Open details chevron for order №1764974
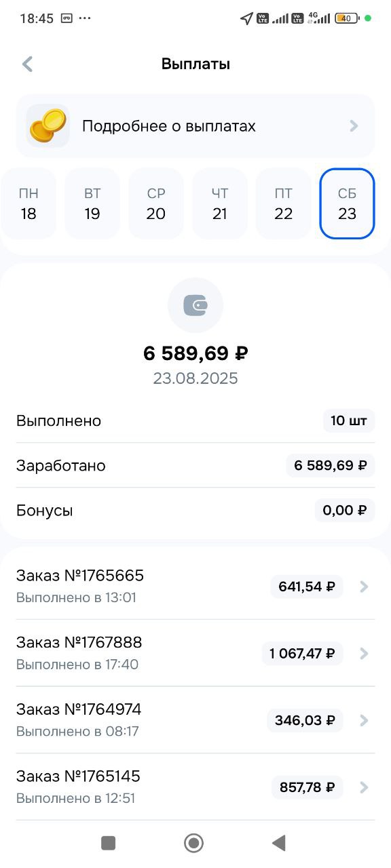Screen dimensions: 391x868 coord(364,720)
